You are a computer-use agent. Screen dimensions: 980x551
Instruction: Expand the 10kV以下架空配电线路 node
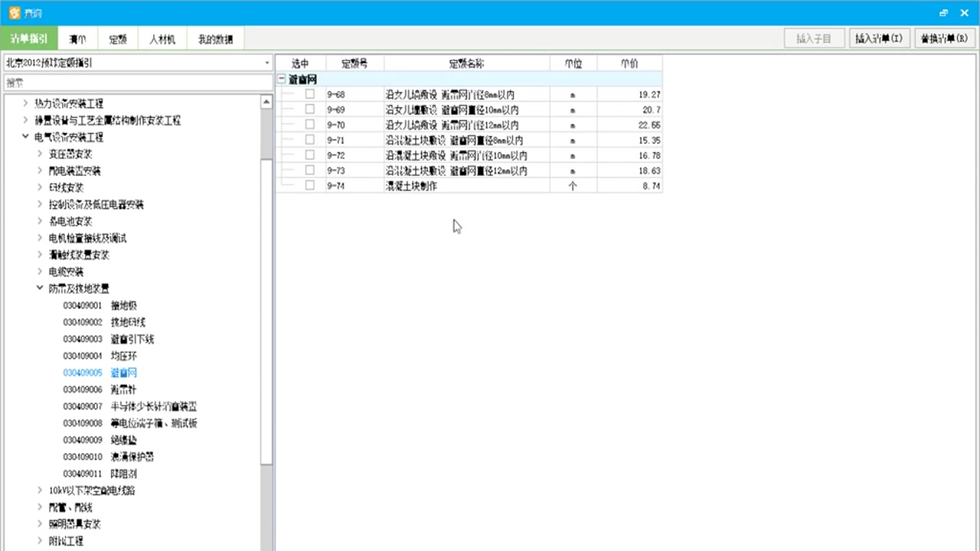[x=40, y=491]
